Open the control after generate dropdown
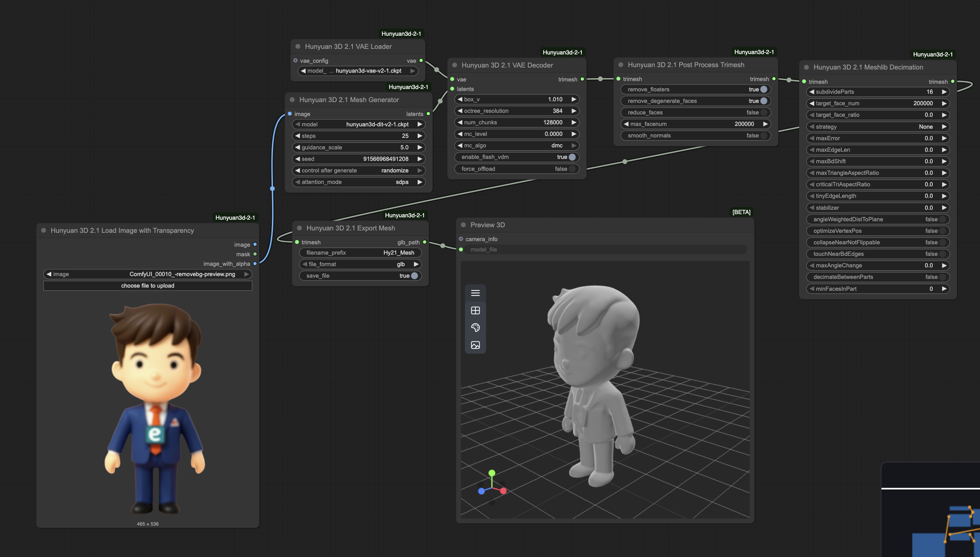This screenshot has height=557, width=980. (359, 170)
